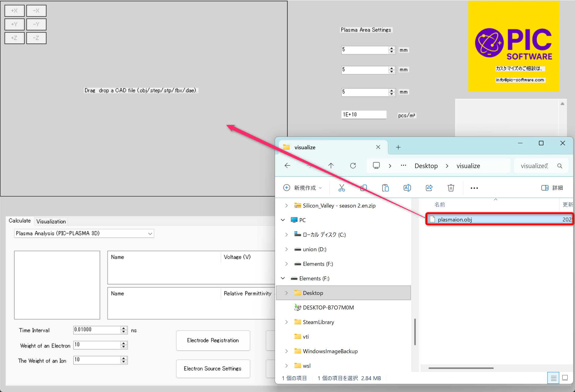Switch to large thumbnails view in status bar
Image resolution: width=575 pixels, height=392 pixels.
565,378
